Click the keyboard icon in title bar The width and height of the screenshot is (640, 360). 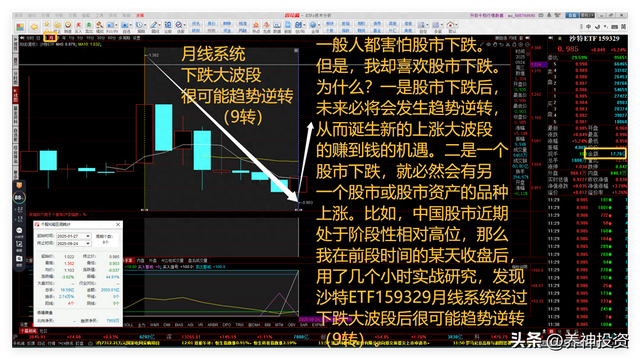(541, 15)
